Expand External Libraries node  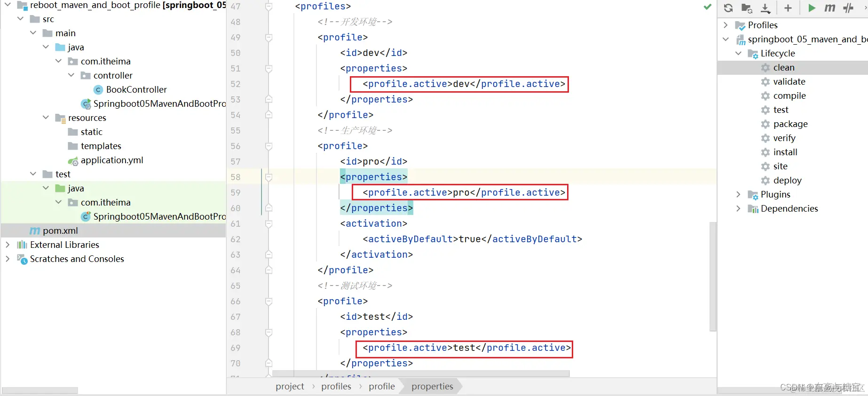coord(8,245)
